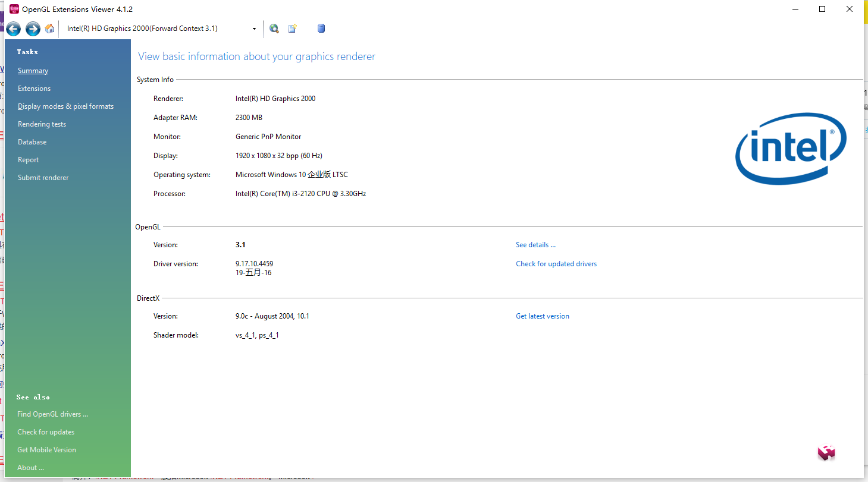Viewport: 868px width, 482px height.
Task: Click Check for updated drivers link
Action: pyautogui.click(x=556, y=263)
